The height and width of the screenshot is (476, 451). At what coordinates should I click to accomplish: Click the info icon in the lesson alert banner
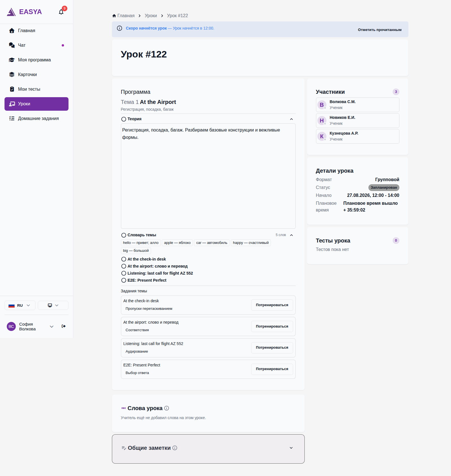120,28
